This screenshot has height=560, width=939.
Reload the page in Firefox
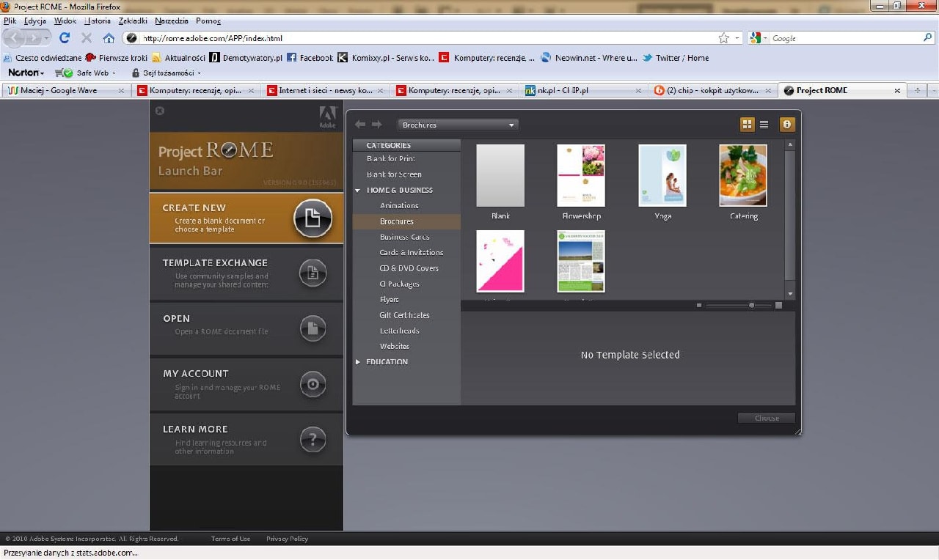(x=65, y=38)
